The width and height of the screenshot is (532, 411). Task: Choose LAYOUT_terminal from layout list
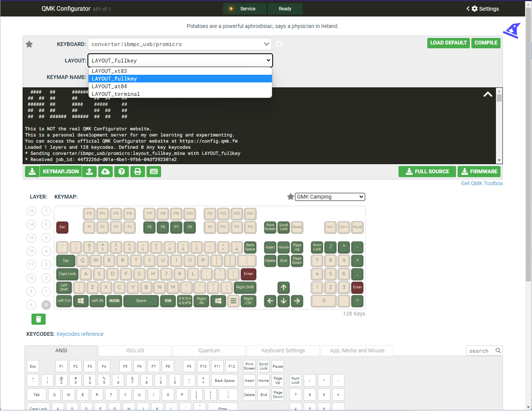116,94
